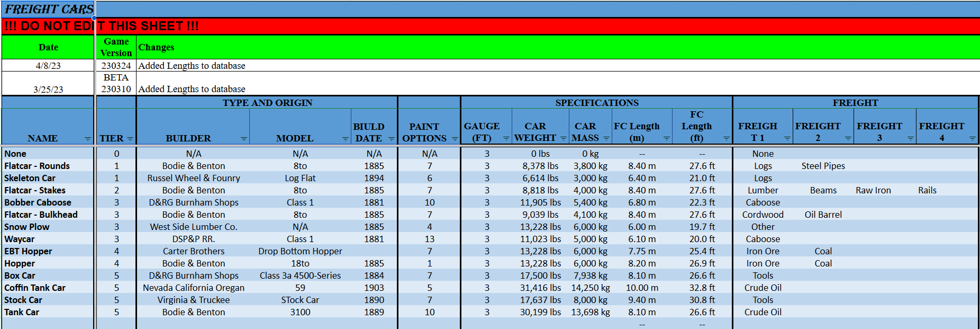Select the Virginia & Truckee builder cell
The width and height of the screenshot is (980, 329).
pos(194,300)
